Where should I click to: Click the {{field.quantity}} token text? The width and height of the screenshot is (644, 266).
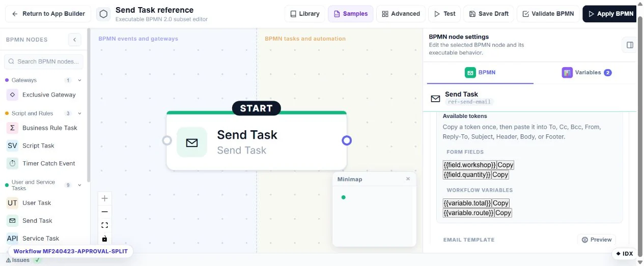coord(467,174)
